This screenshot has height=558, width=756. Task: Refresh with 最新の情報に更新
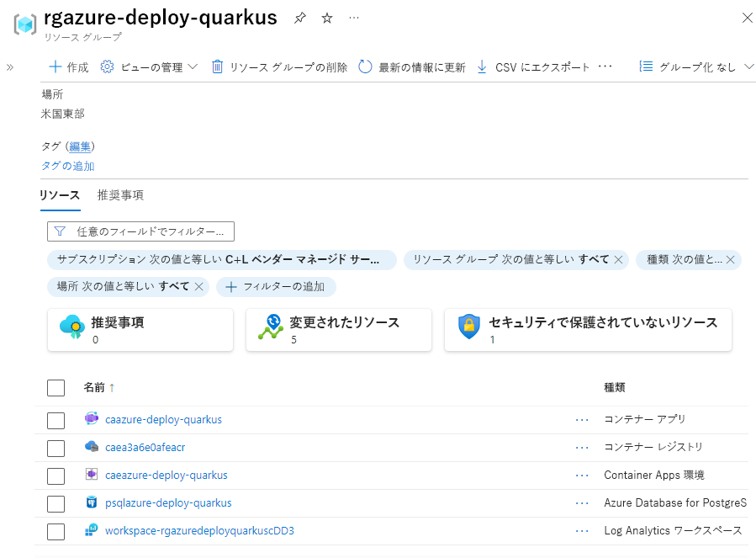point(412,67)
